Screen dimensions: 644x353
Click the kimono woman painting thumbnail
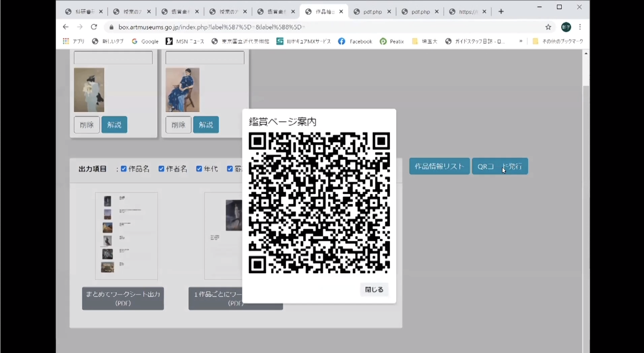click(89, 90)
